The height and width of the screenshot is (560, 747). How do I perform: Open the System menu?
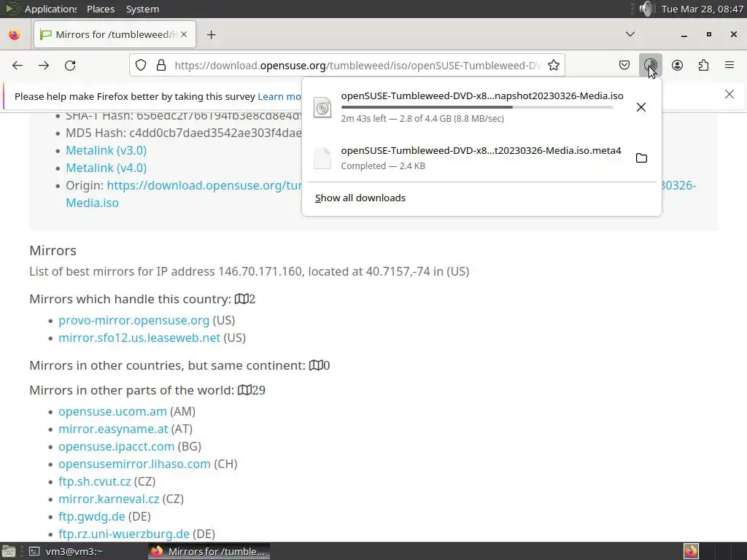(142, 9)
